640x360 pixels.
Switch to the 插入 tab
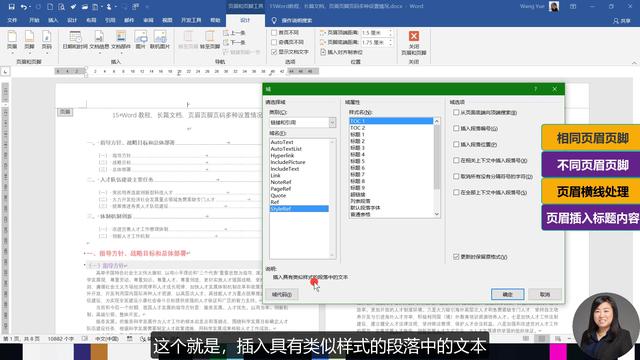53,20
